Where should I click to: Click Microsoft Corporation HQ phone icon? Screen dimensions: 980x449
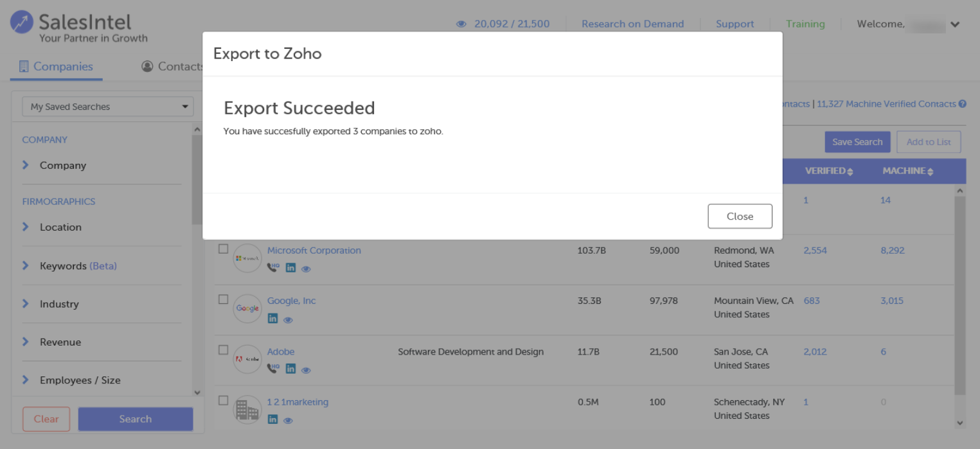coord(273,268)
